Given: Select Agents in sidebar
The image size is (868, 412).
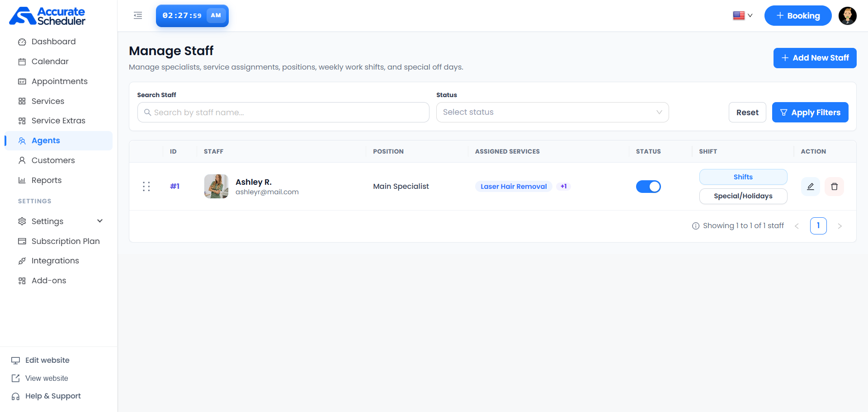Looking at the screenshot, I should [x=59, y=140].
